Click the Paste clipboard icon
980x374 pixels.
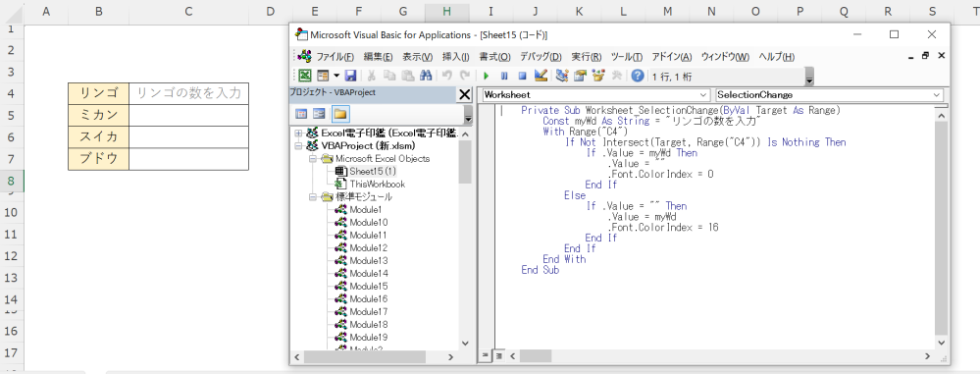(x=408, y=76)
